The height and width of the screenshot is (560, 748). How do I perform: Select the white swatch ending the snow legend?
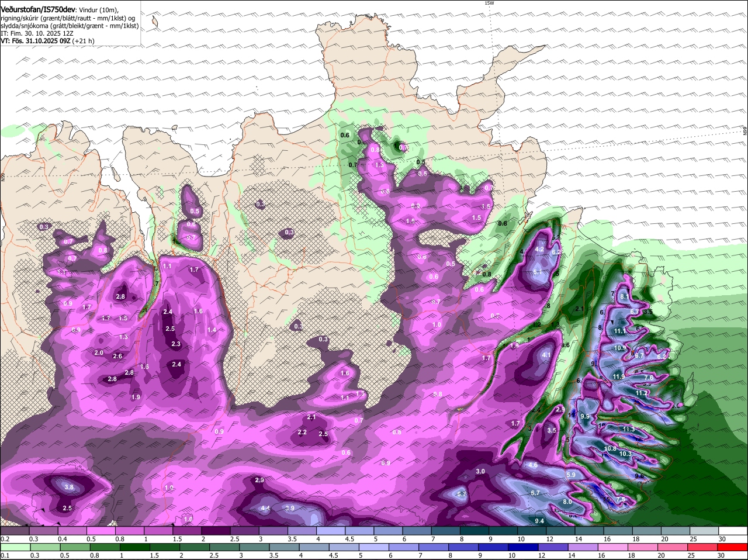tap(733, 530)
